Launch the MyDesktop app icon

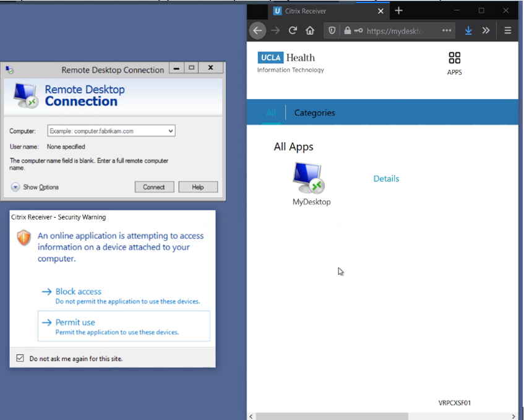click(x=308, y=178)
